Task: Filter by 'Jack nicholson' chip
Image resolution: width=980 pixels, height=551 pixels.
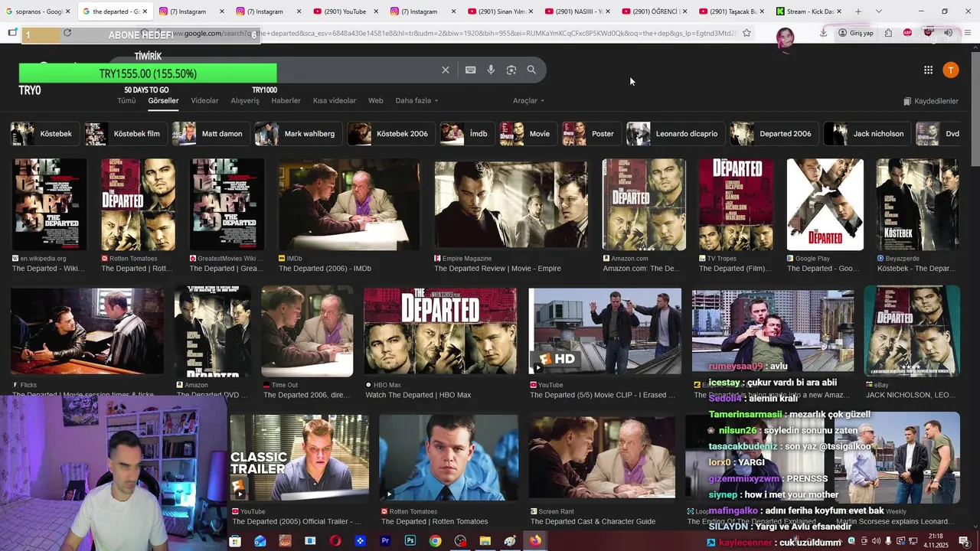Action: click(866, 133)
